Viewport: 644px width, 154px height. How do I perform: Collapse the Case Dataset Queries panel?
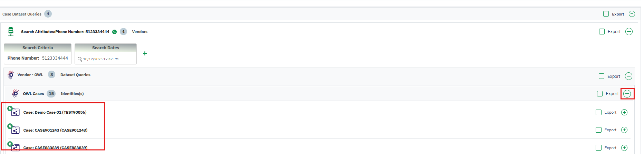(x=632, y=14)
